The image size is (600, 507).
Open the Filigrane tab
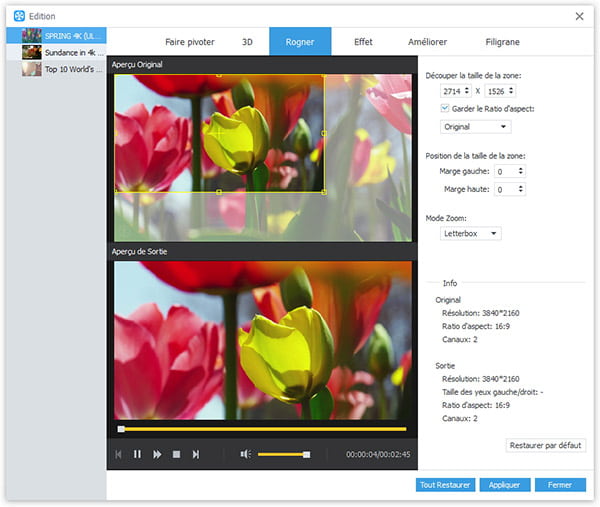[x=501, y=42]
